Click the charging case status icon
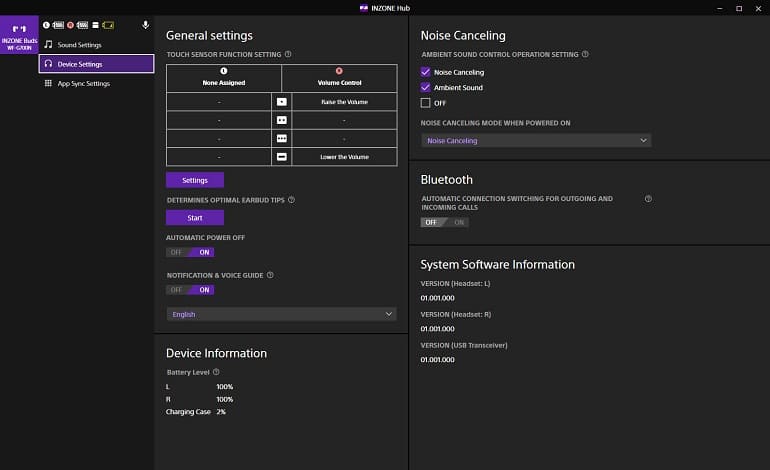770x470 pixels. coord(96,25)
